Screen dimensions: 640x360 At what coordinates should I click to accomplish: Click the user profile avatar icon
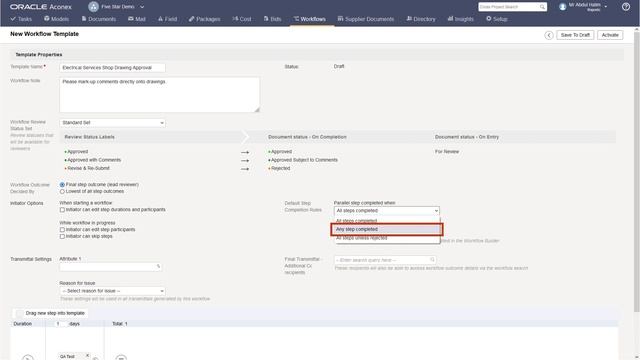click(x=563, y=7)
